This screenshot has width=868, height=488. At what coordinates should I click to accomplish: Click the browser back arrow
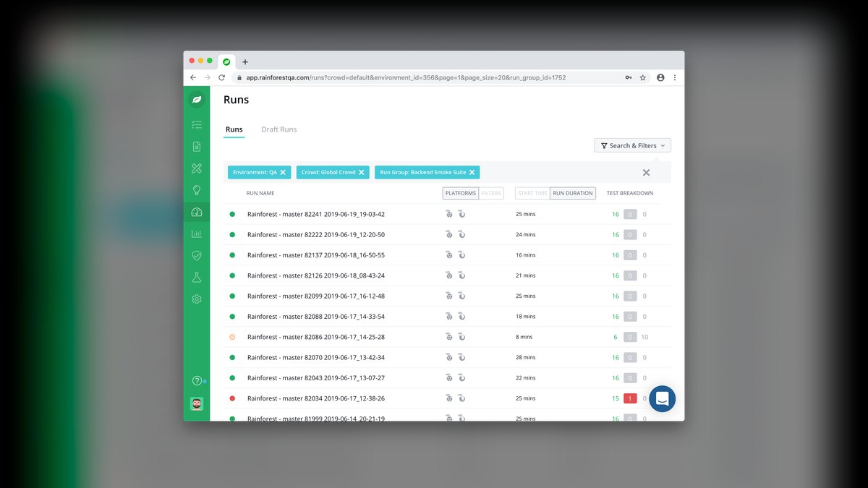point(193,77)
